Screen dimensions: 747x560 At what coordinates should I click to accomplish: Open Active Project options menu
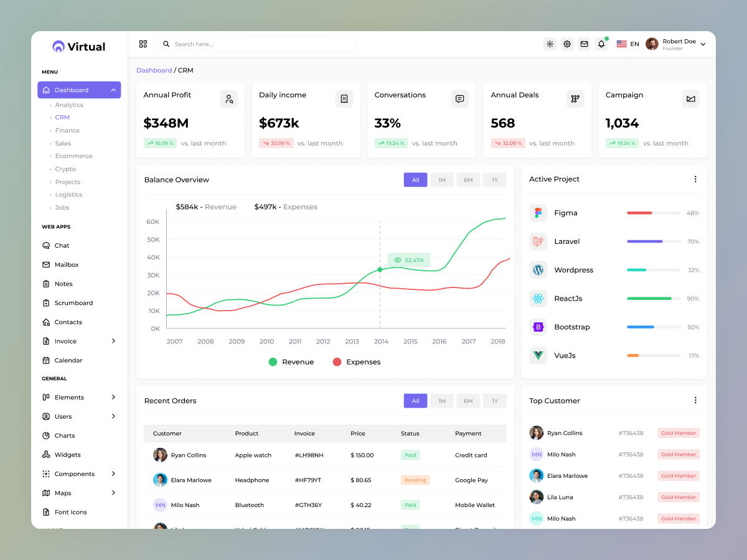tap(695, 179)
